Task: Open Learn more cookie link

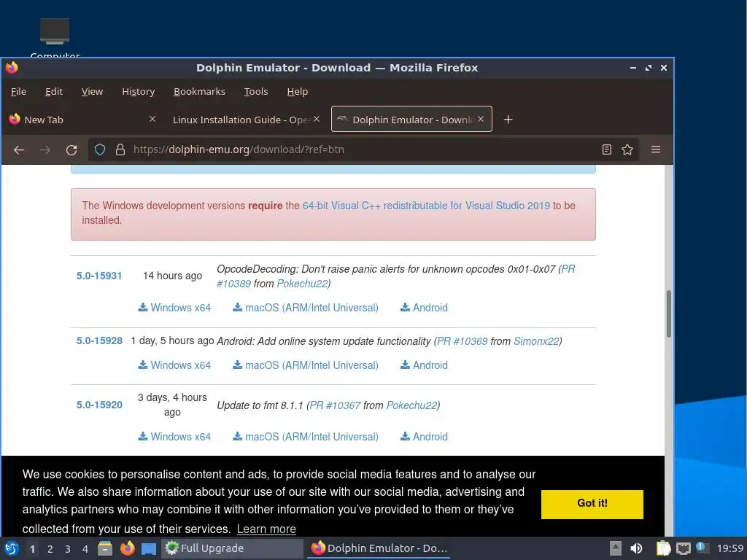Action: coord(266,529)
